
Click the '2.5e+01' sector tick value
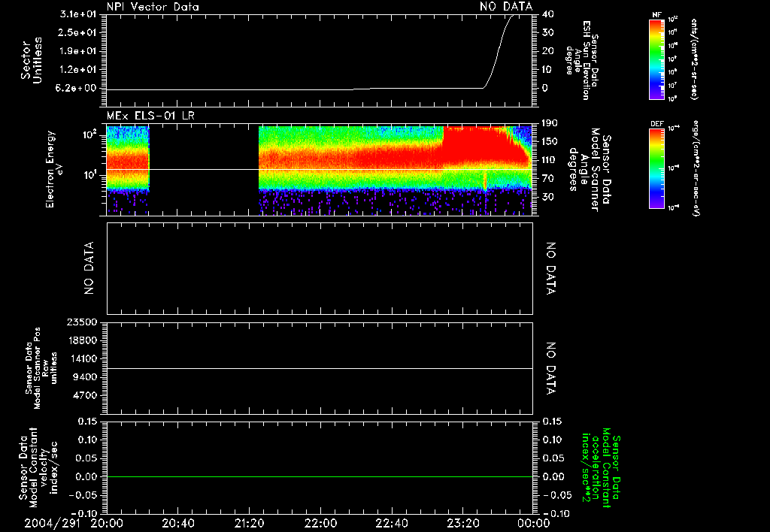click(x=78, y=32)
